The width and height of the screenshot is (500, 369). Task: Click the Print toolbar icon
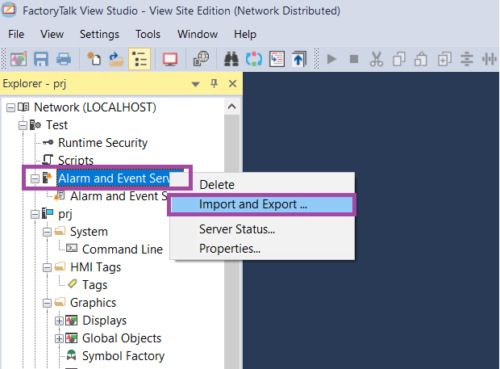pos(63,59)
